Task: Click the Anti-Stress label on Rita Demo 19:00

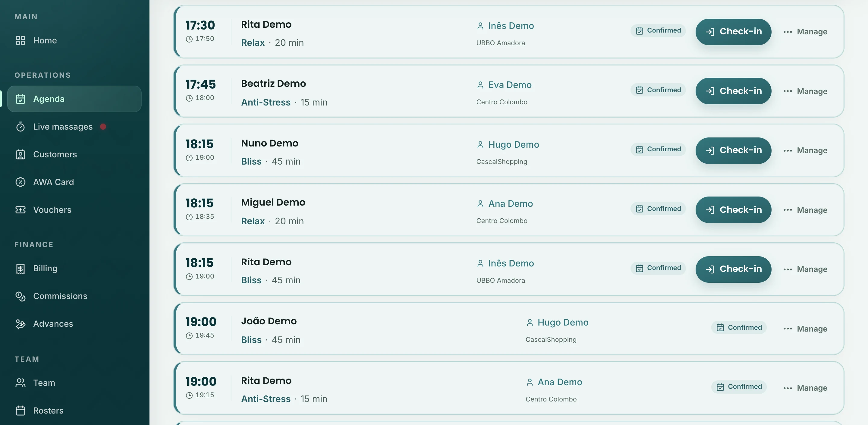Action: [x=266, y=399]
